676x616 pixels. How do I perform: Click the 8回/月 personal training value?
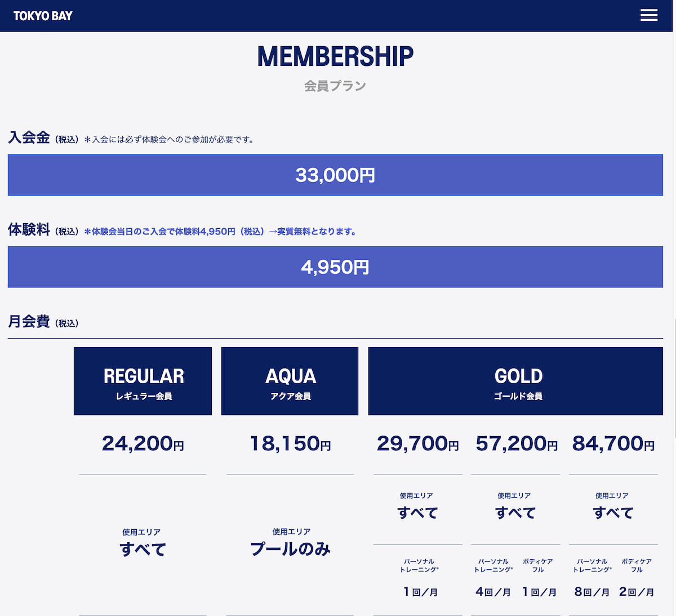pos(591,592)
